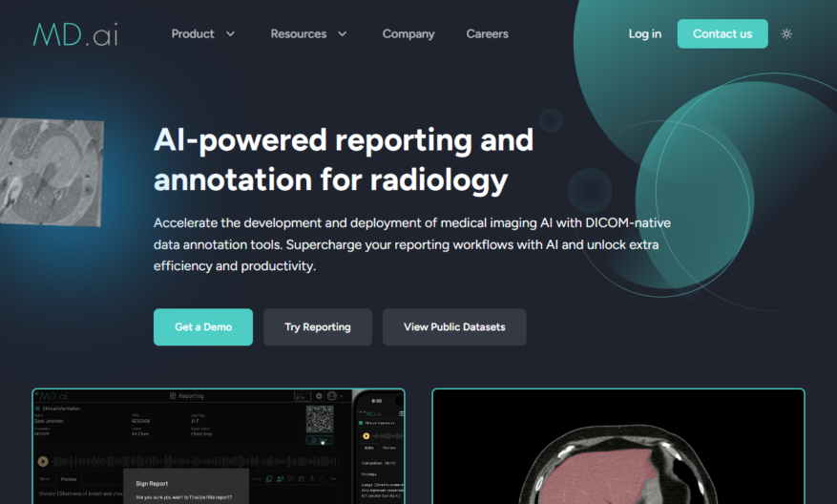Open View Public Datasets
This screenshot has height=504, width=837.
click(454, 326)
